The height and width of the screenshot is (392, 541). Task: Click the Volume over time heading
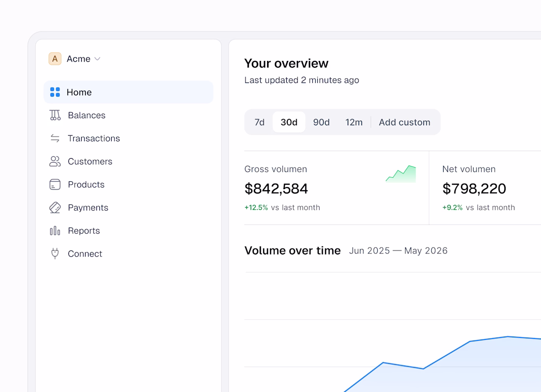point(293,251)
